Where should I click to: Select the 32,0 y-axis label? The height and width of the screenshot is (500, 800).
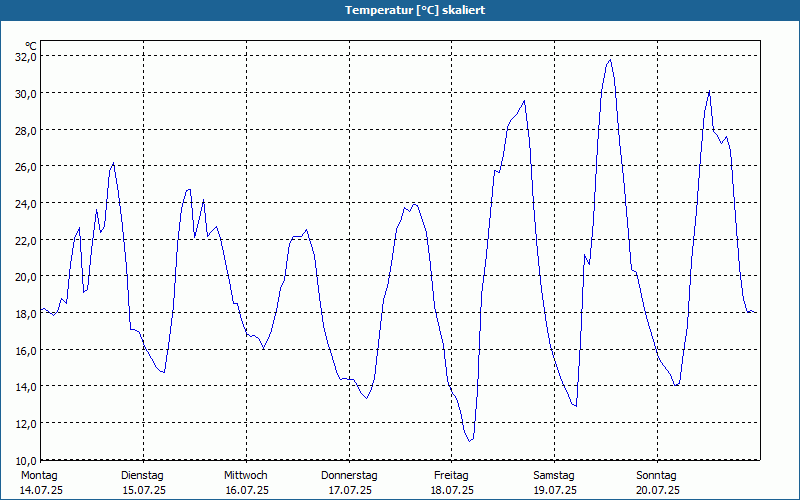click(26, 57)
